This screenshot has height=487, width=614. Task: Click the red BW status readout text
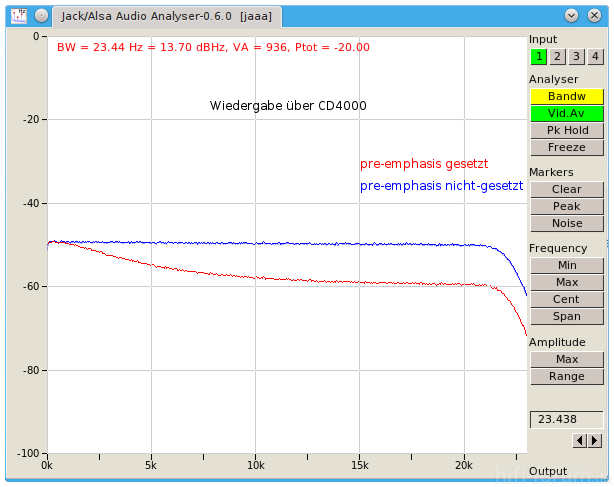213,47
